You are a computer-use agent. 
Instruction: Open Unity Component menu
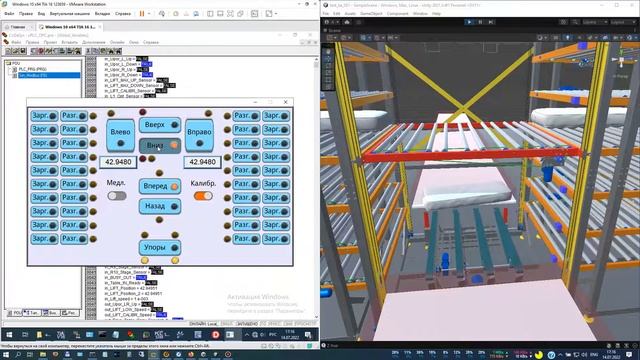[397, 13]
